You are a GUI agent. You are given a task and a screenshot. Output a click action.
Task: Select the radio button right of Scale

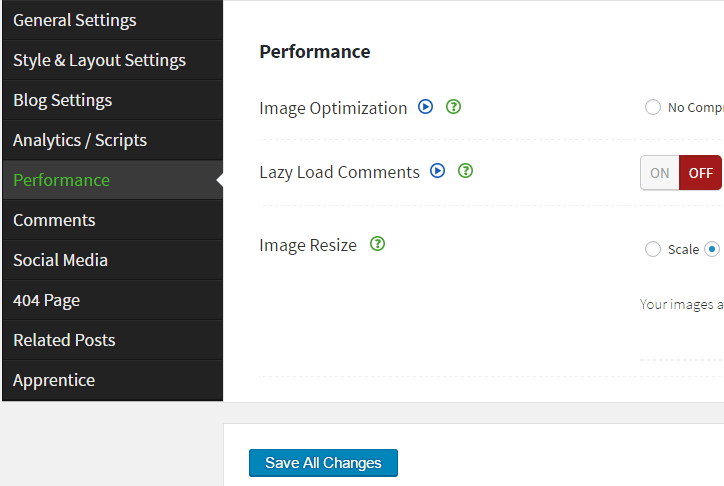pyautogui.click(x=711, y=249)
